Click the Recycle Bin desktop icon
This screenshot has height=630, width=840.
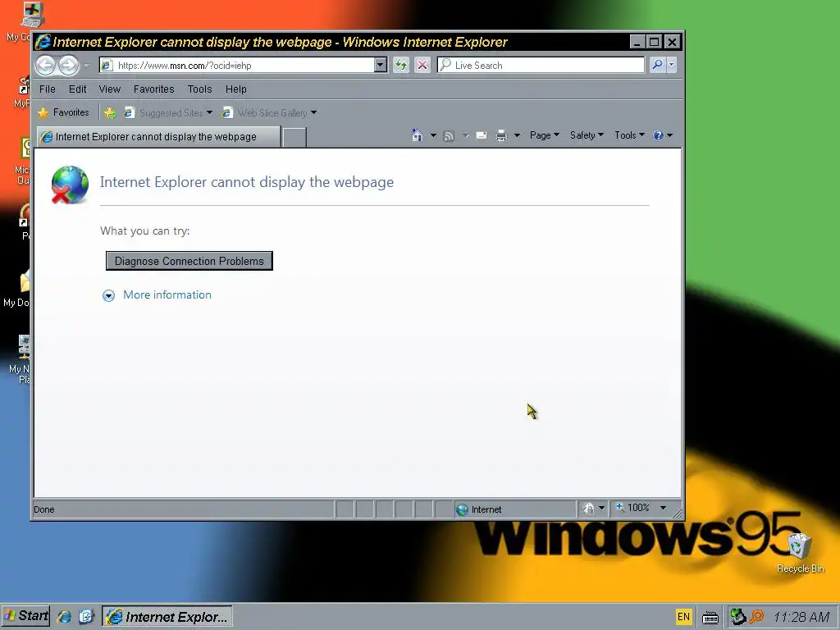800,553
